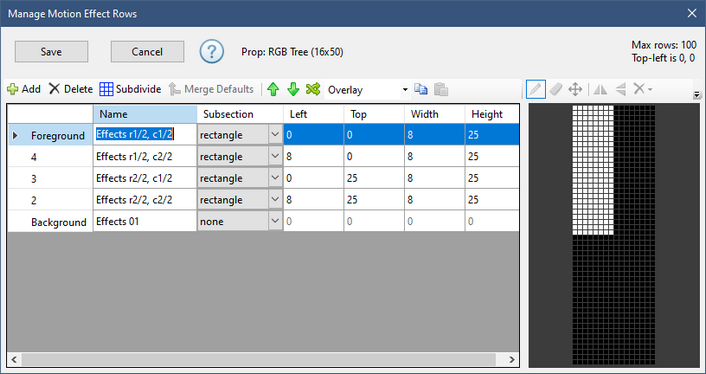Image resolution: width=706 pixels, height=374 pixels.
Task: Click Top value 25 in row 2
Action: (374, 200)
